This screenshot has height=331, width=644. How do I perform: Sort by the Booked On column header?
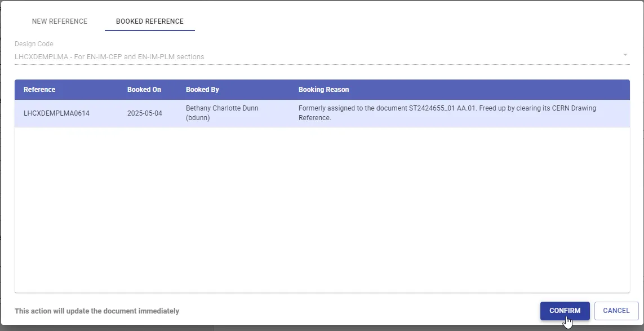pyautogui.click(x=144, y=90)
